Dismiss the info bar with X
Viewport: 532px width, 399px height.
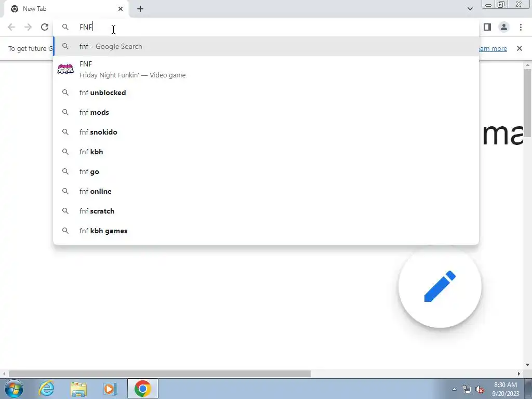519,48
